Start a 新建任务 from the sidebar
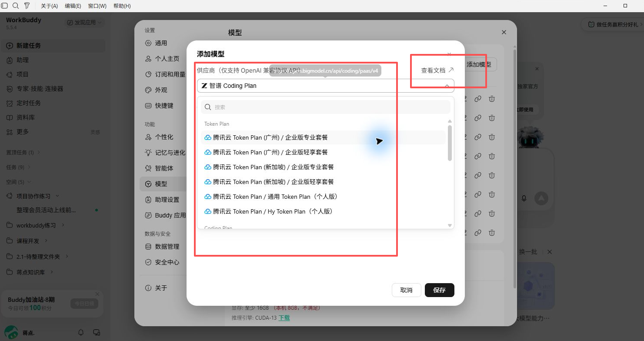Screen dimensions: 644x341 [53, 46]
